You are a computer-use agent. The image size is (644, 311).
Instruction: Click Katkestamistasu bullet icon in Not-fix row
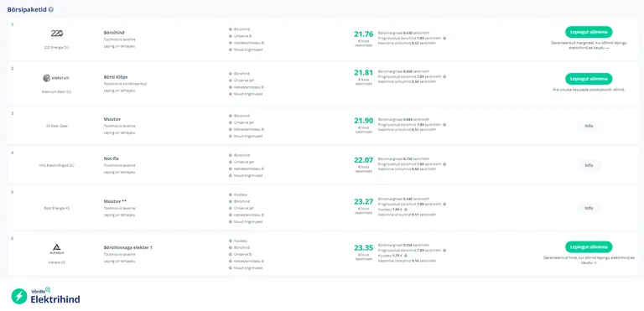(231, 168)
